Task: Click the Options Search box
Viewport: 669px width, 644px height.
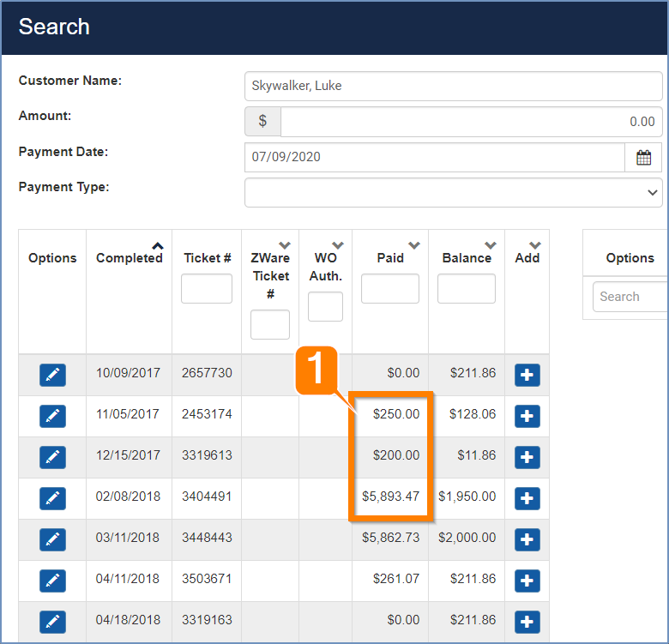Action: tap(630, 297)
